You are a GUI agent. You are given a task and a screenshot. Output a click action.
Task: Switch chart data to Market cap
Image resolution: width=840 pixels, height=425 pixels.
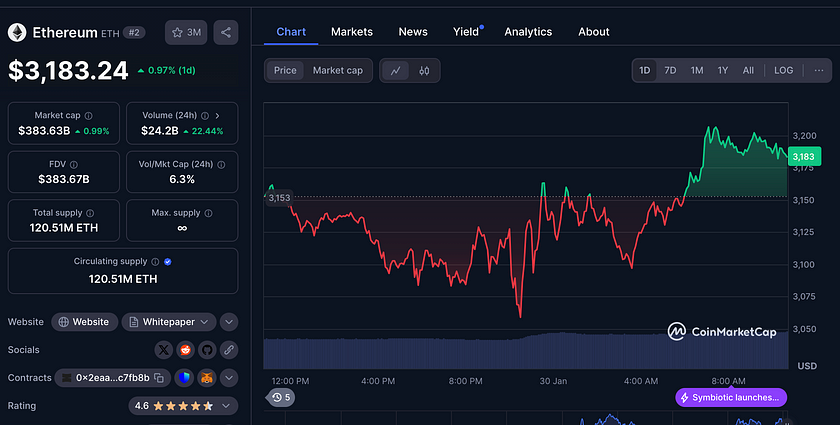click(338, 71)
